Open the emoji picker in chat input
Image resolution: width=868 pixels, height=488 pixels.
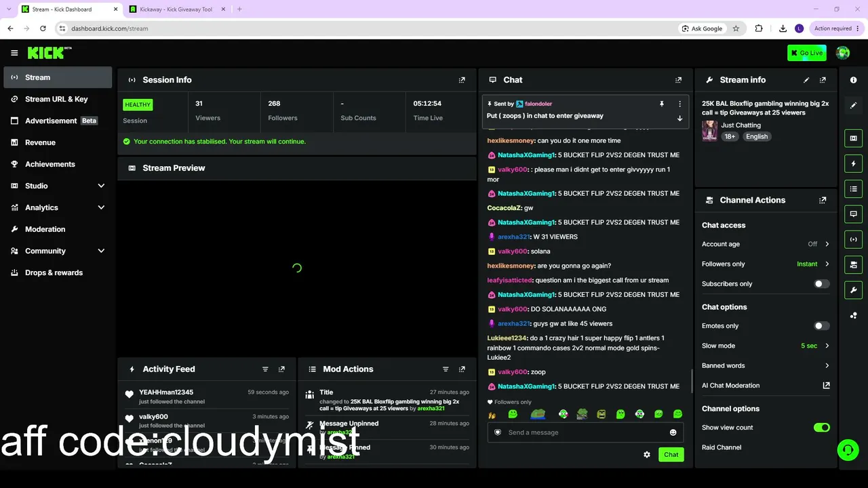(x=673, y=432)
